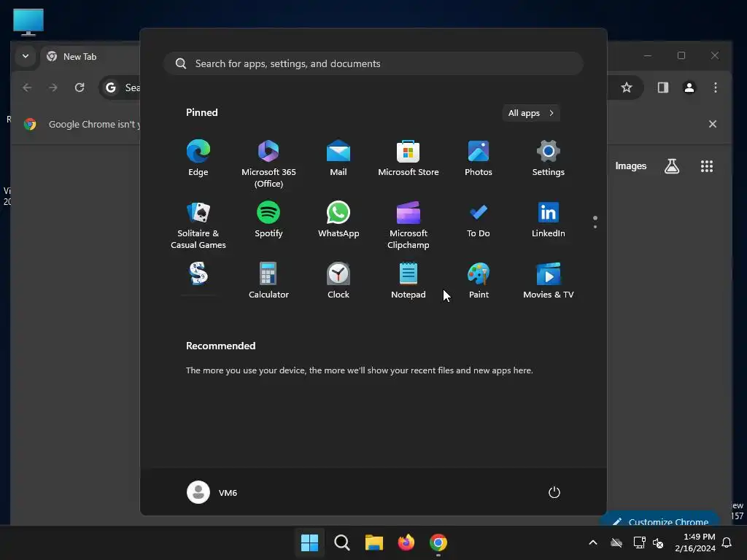747x560 pixels.
Task: Show hidden system tray icons
Action: tap(593, 542)
